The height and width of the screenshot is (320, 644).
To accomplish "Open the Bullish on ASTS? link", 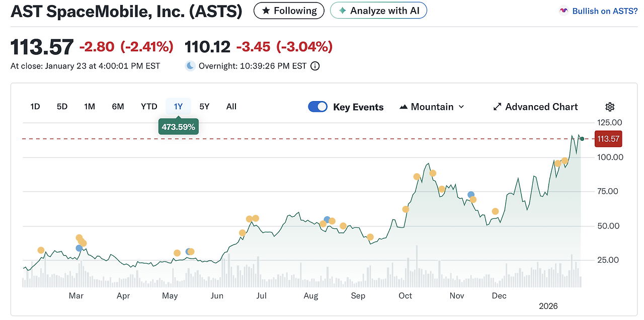I will tap(605, 11).
